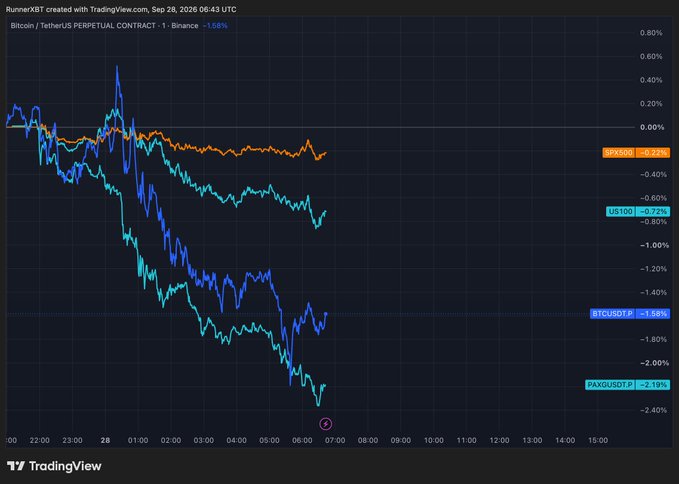
Task: Click the -0.22% value tag
Action: click(653, 152)
